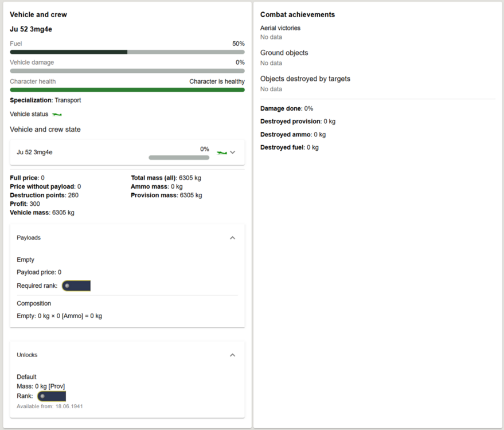Click the Vehicle damage progress bar
The width and height of the screenshot is (504, 430).
coord(127,71)
